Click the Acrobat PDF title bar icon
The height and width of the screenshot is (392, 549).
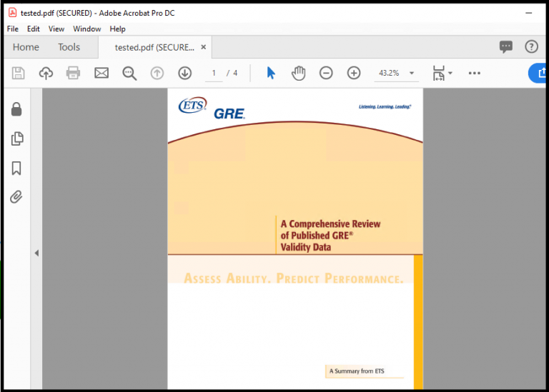click(x=13, y=13)
